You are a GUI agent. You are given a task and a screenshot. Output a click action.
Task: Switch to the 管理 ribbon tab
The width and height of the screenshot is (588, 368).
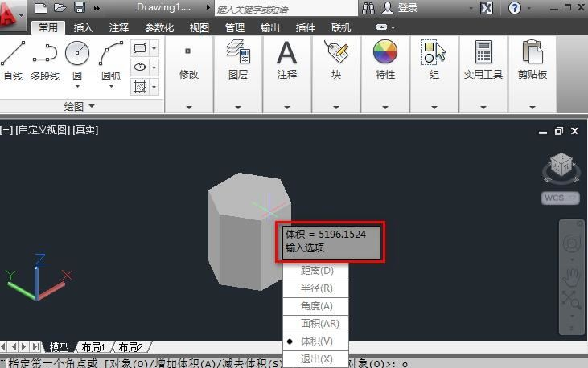[235, 28]
